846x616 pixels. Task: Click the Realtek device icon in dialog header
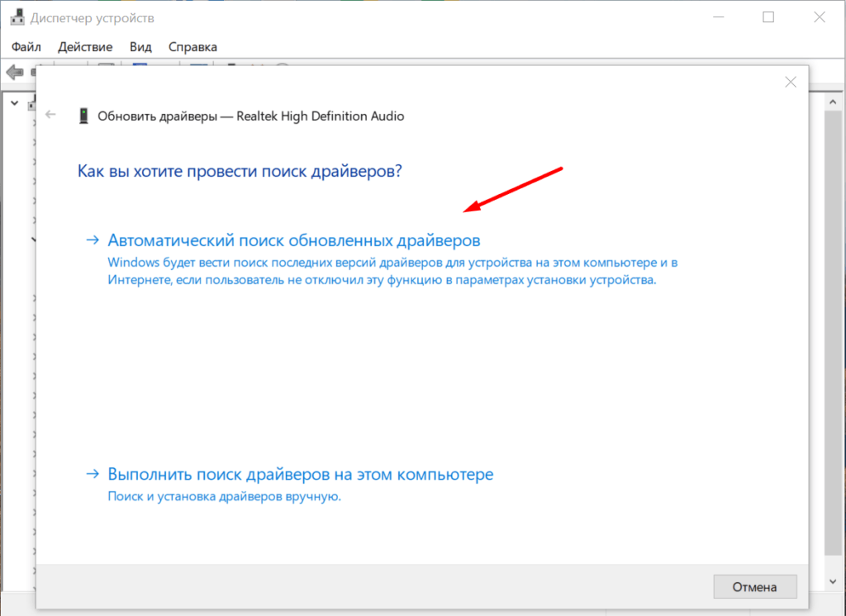83,116
